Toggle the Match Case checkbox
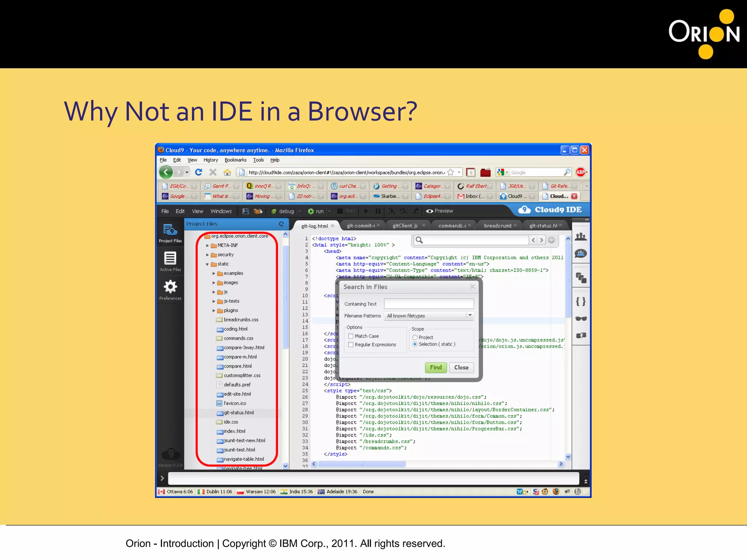The height and width of the screenshot is (560, 747). [x=351, y=336]
